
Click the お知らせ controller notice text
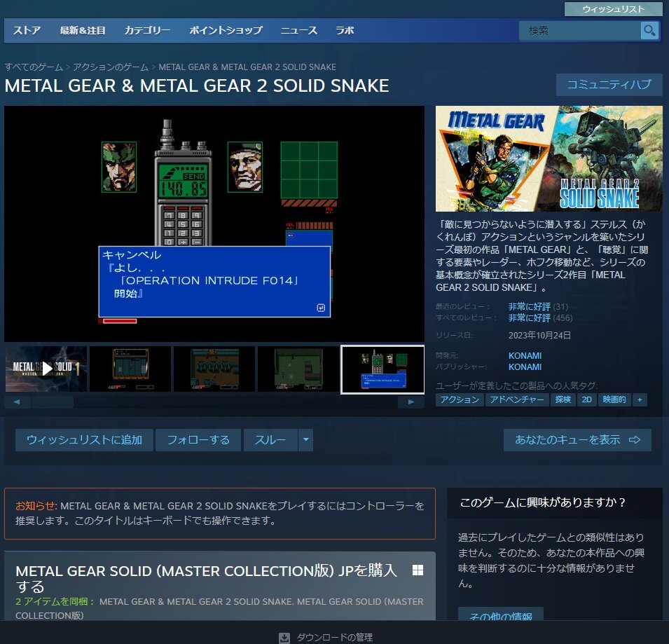[220, 514]
